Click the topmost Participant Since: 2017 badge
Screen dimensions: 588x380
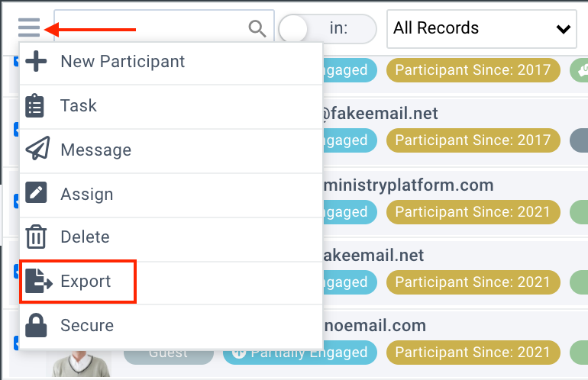pos(473,70)
